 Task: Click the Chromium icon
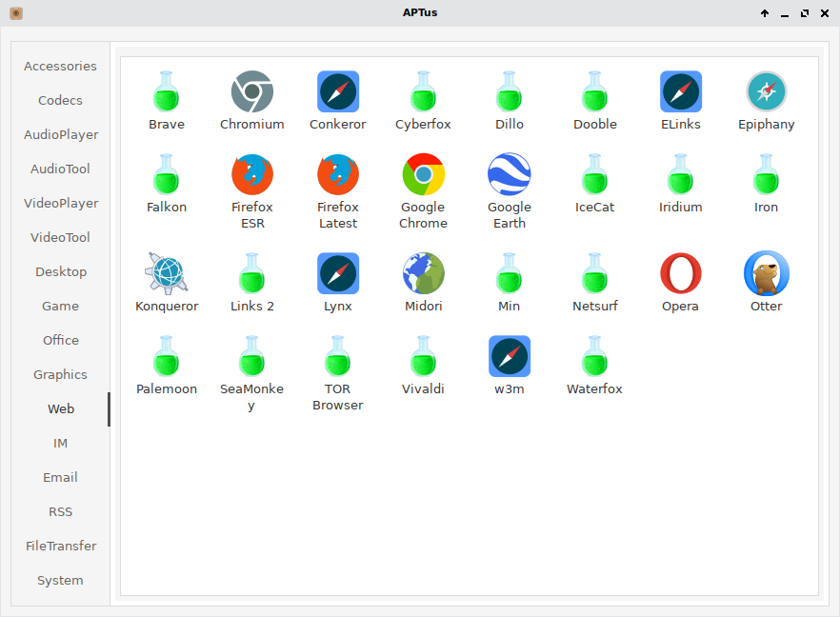[x=252, y=91]
